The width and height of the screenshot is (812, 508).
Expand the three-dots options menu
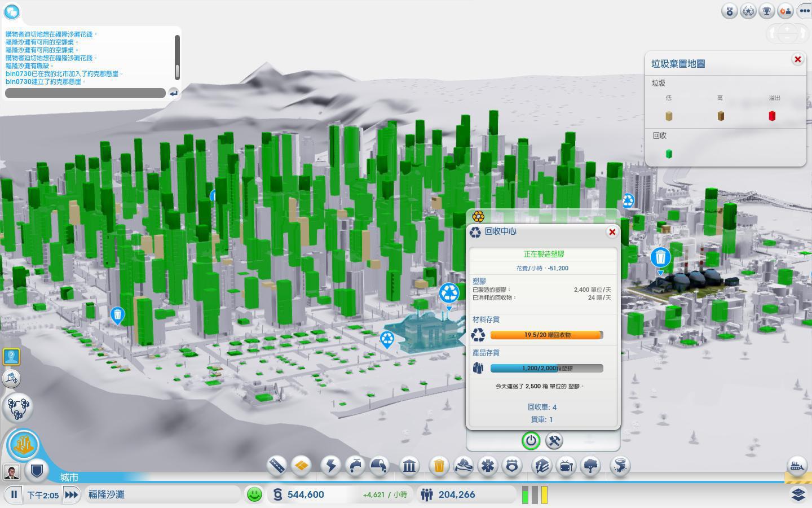[x=804, y=11]
